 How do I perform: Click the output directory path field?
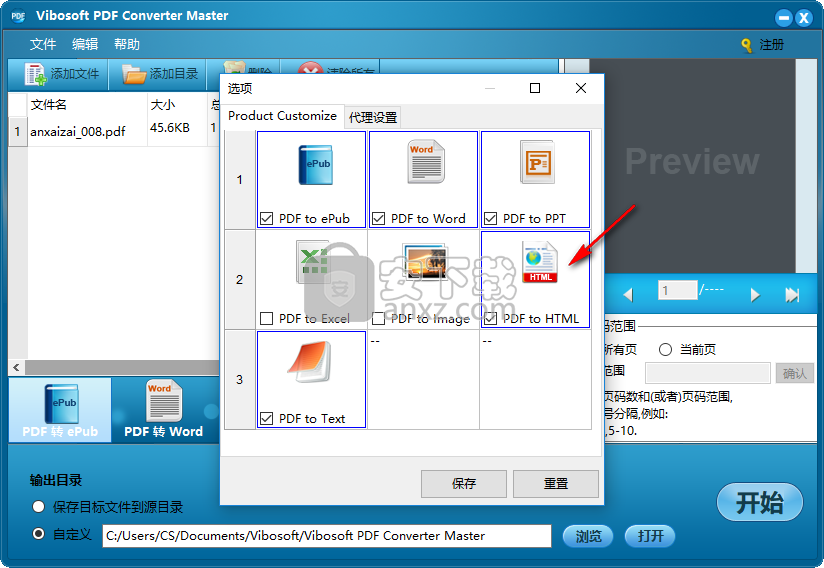[327, 536]
